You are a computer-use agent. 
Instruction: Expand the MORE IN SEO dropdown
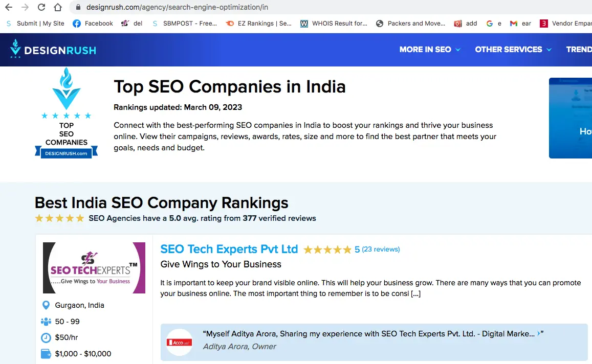pos(430,50)
